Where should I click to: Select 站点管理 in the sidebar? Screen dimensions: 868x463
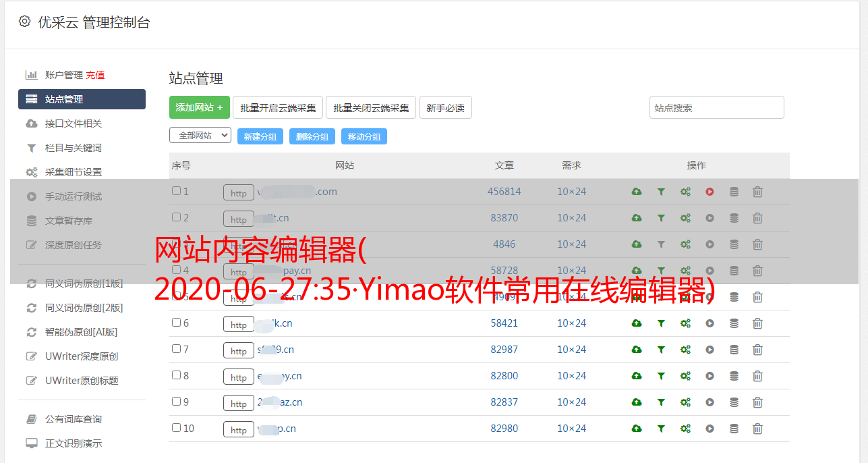(x=82, y=99)
